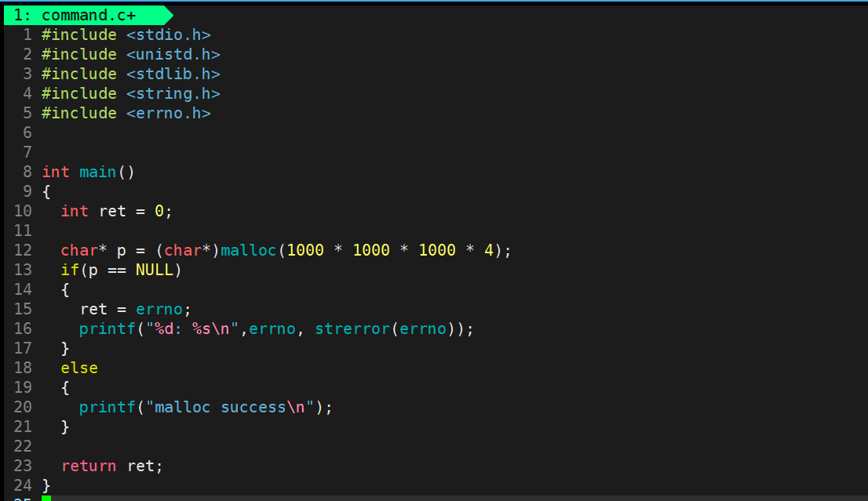This screenshot has width=868, height=501.
Task: Click line number 6
Action: point(27,133)
